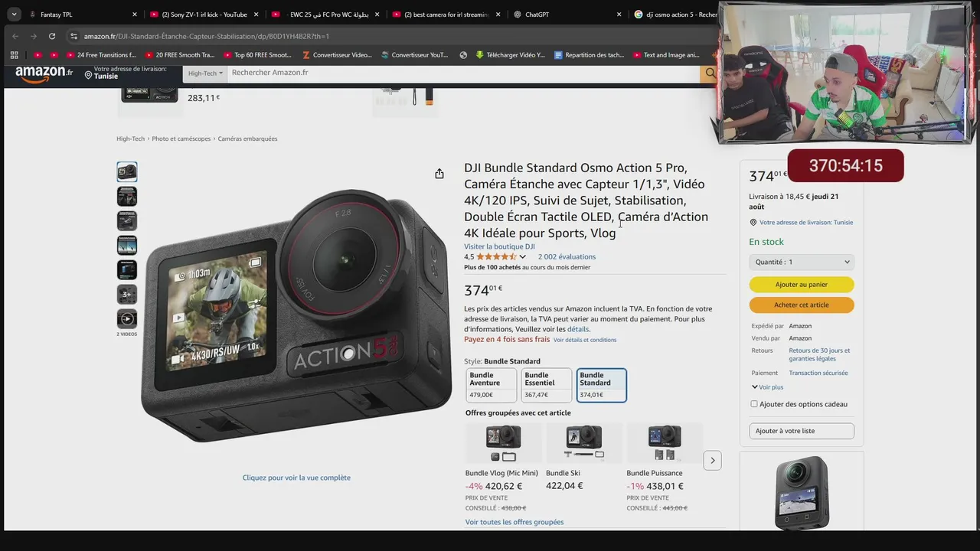This screenshot has height=551, width=980.
Task: View site information icon in address bar
Action: [73, 36]
